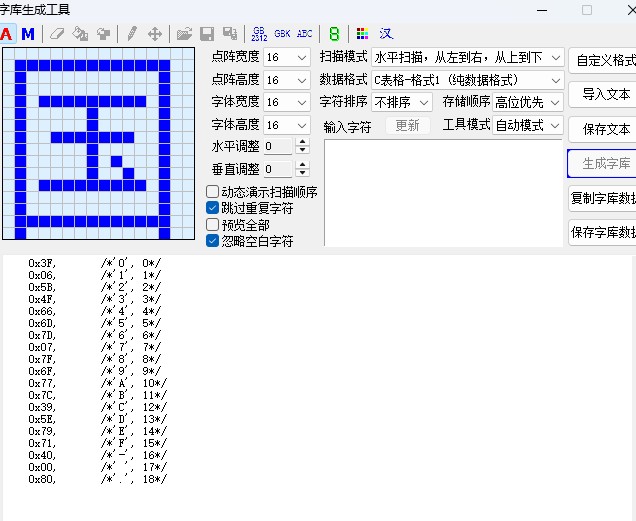
Task: Expand the 字体宽度 dropdown
Action: pyautogui.click(x=287, y=102)
